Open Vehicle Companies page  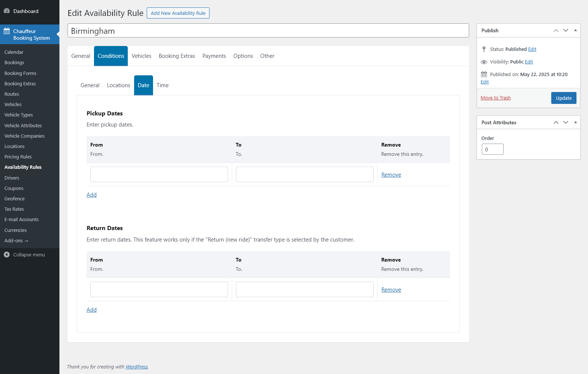tap(25, 136)
